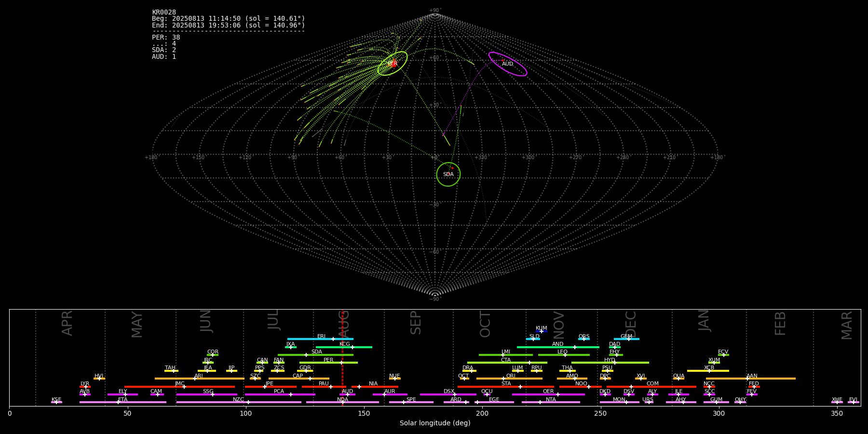Select the 'SDA: 2' count in header
868x434 pixels.
(164, 50)
